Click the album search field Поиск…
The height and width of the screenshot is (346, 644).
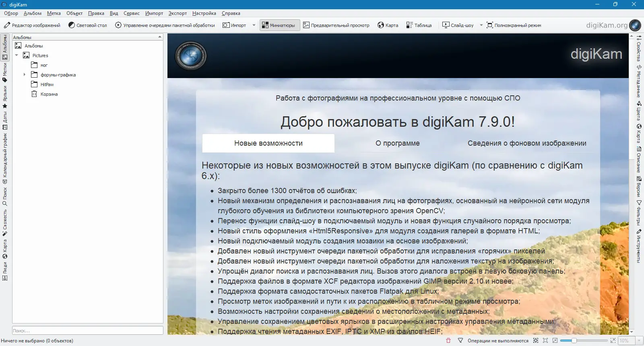88,331
